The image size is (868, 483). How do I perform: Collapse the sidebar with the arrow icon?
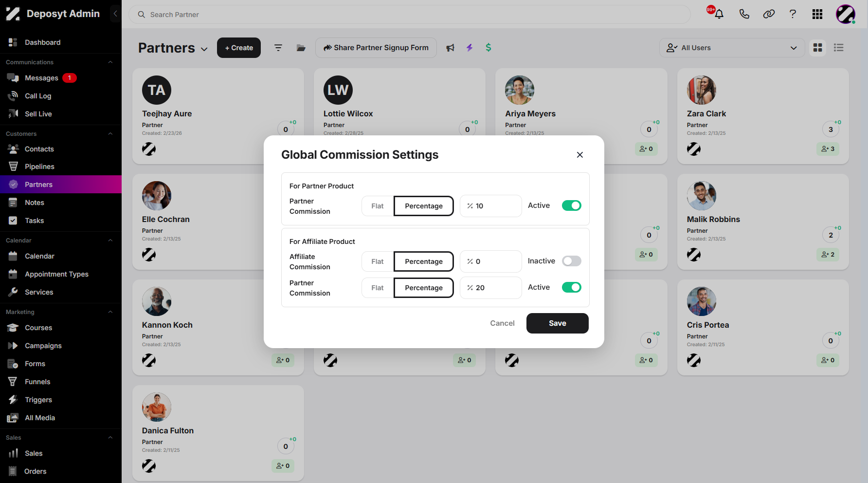pos(115,14)
